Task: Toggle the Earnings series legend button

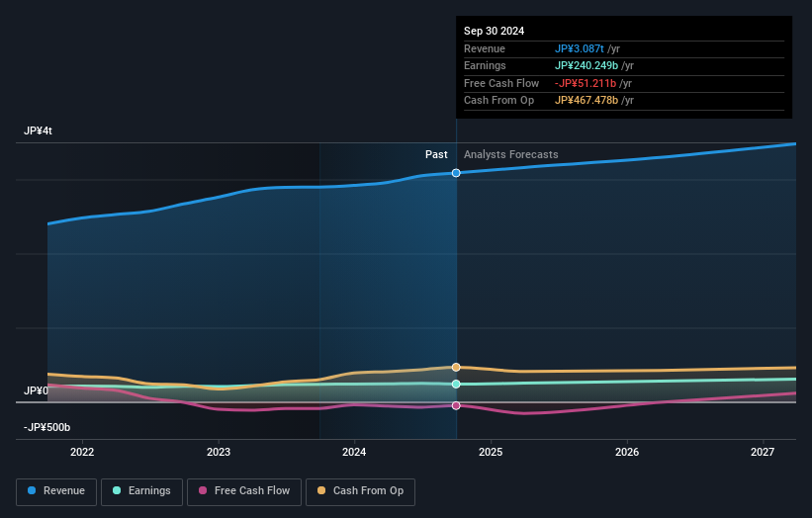Action: (141, 491)
